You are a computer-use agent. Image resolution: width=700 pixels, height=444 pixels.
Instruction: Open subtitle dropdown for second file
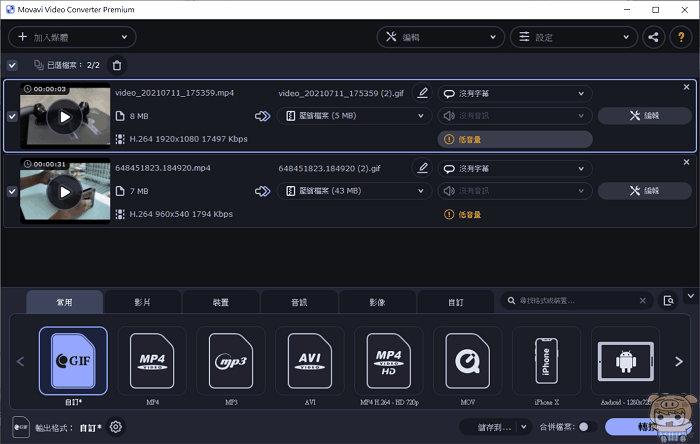(515, 169)
